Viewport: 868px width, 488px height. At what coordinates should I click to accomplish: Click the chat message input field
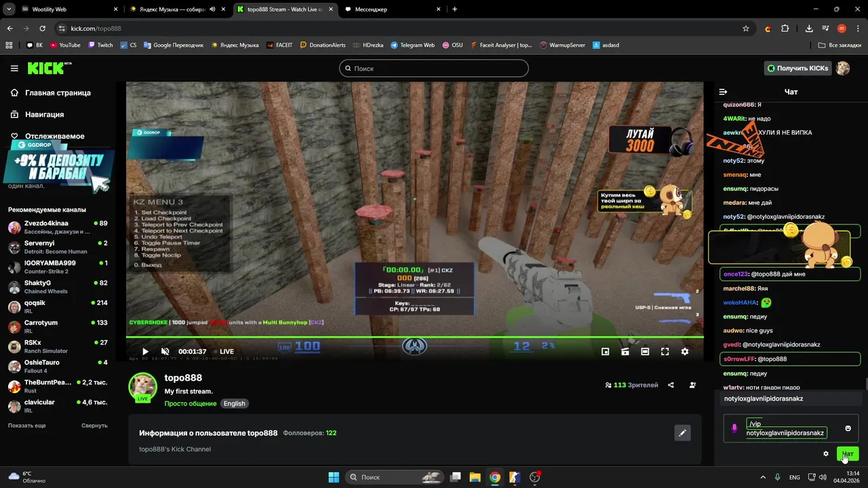791,428
